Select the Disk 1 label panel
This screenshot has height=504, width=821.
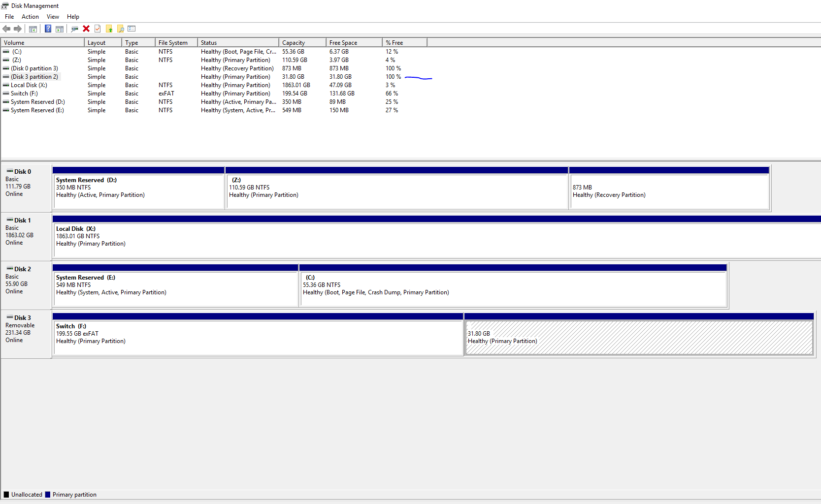tap(27, 237)
